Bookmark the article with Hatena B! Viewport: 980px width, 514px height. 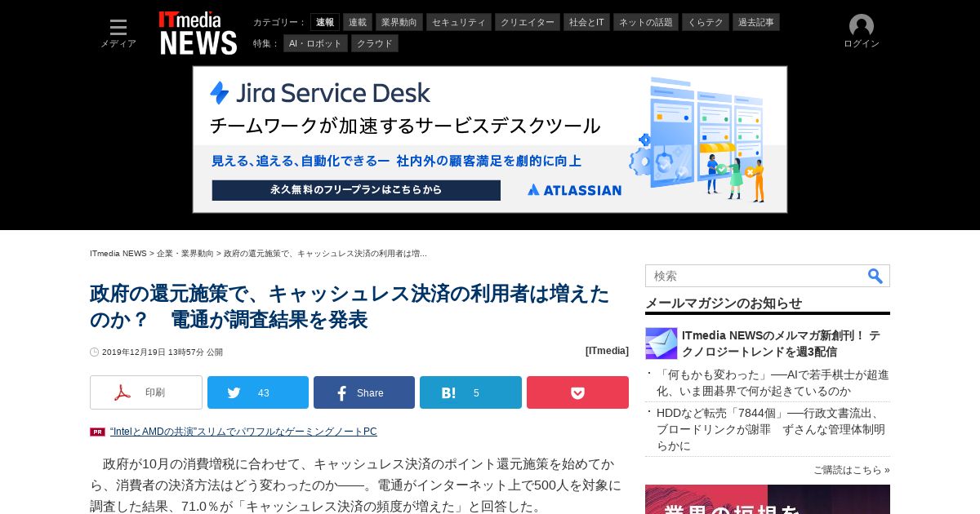click(470, 392)
